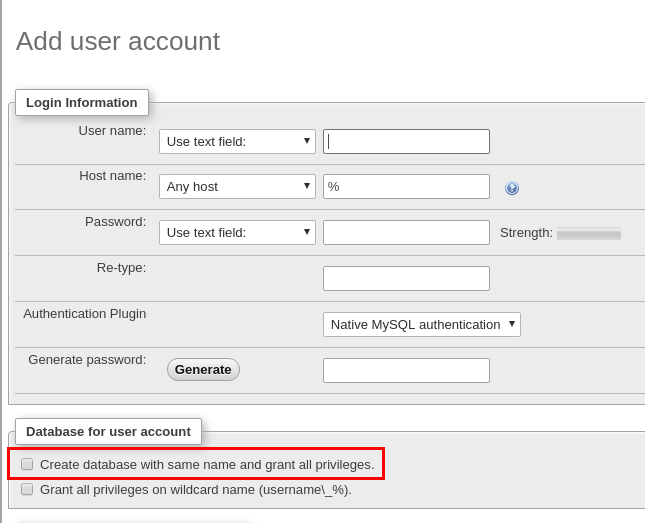Click the Authentication Plugin label
645x523 pixels.
click(x=85, y=313)
